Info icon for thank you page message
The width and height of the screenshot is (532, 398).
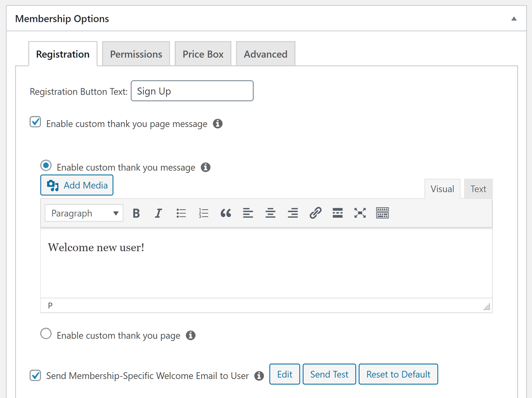(x=218, y=124)
